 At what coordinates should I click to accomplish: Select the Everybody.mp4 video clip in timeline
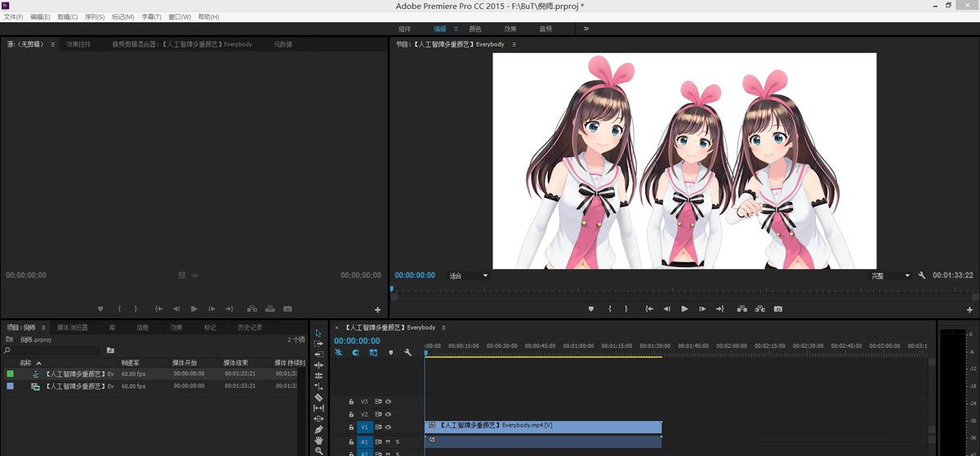(x=543, y=426)
